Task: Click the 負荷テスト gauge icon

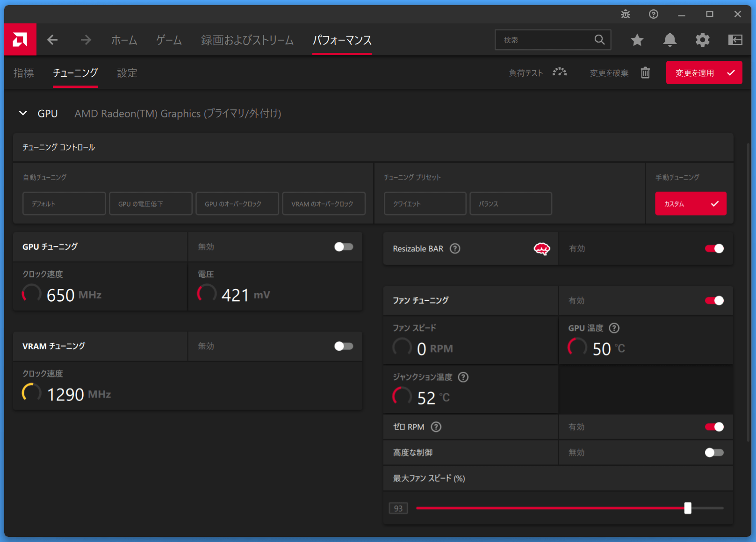Action: tap(560, 72)
